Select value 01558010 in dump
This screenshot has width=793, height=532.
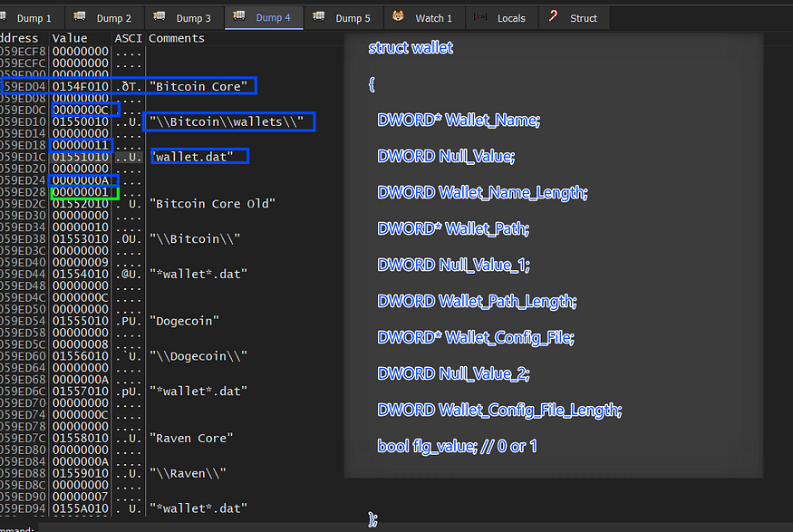coord(81,439)
